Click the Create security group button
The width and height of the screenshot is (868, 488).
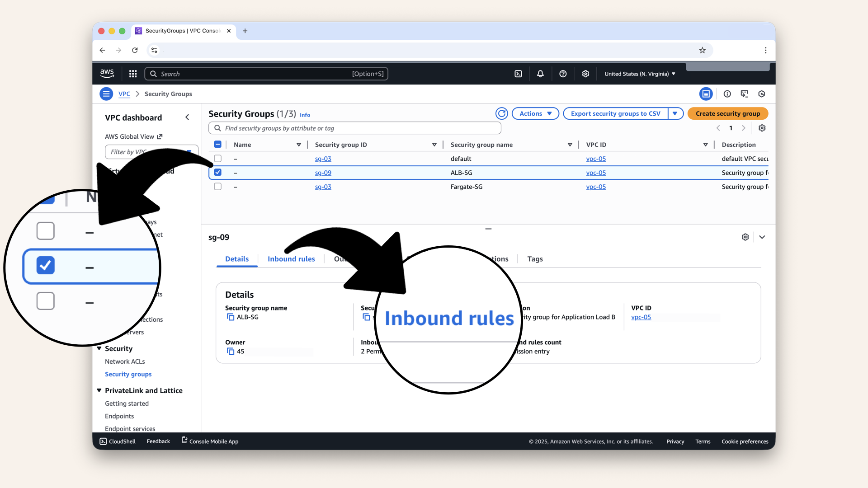pos(727,113)
